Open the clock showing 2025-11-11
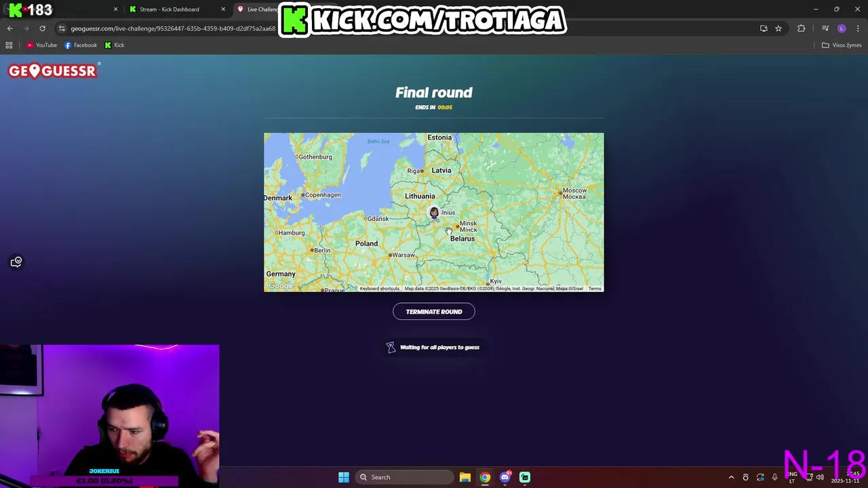The image size is (868, 488). click(x=845, y=477)
